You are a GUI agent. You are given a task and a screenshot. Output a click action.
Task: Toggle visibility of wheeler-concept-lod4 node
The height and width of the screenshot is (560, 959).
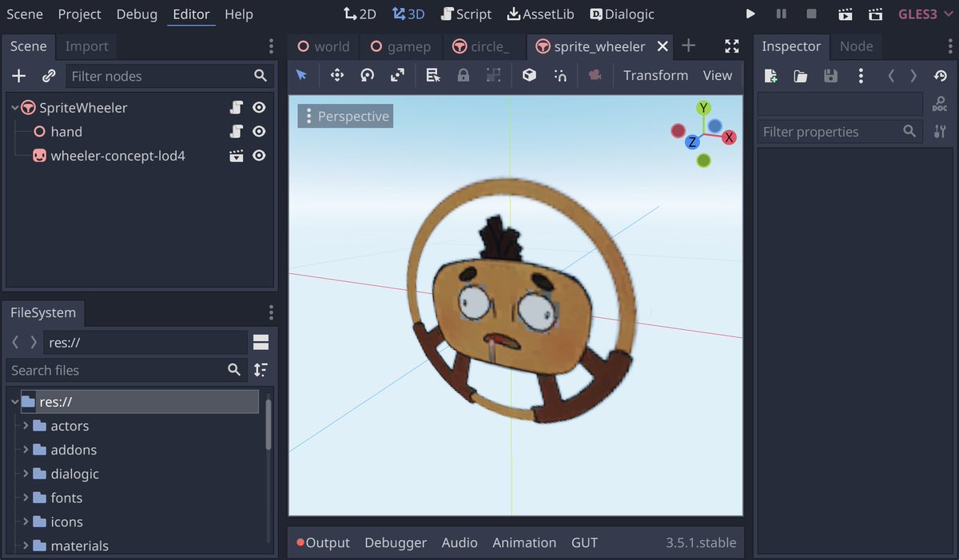[259, 156]
